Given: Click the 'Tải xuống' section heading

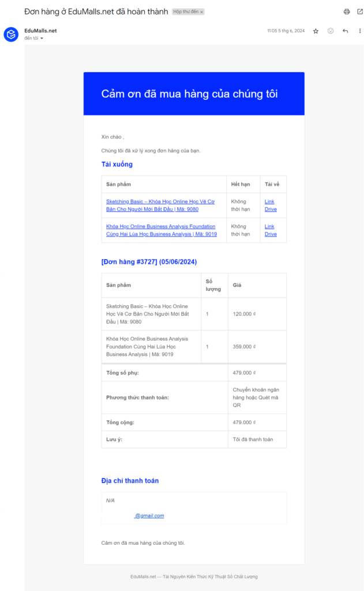Looking at the screenshot, I should point(117,164).
